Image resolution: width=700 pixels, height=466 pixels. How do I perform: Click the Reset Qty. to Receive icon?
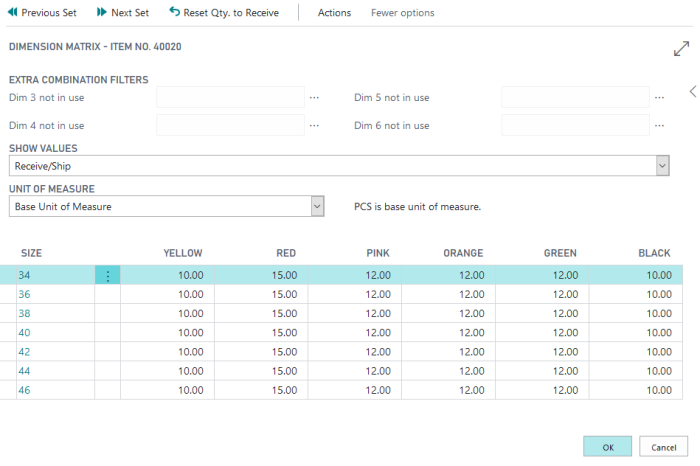click(x=175, y=13)
